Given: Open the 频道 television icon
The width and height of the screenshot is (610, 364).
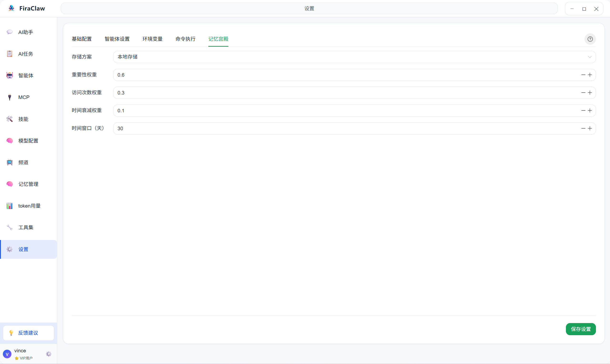Looking at the screenshot, I should 10,162.
